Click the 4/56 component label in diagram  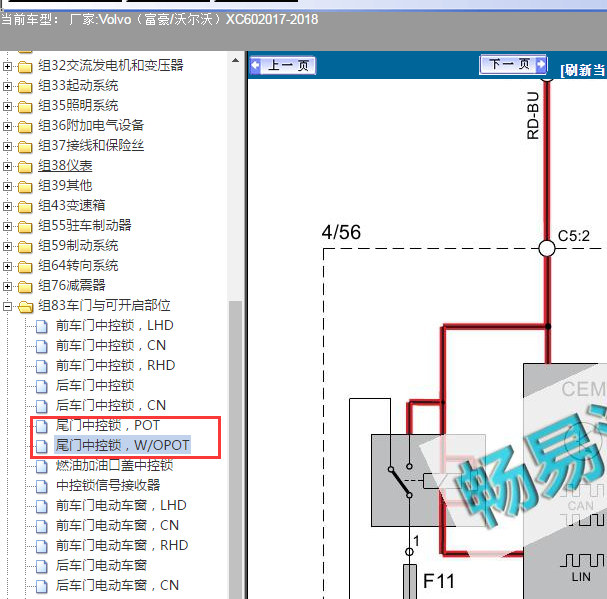(341, 232)
